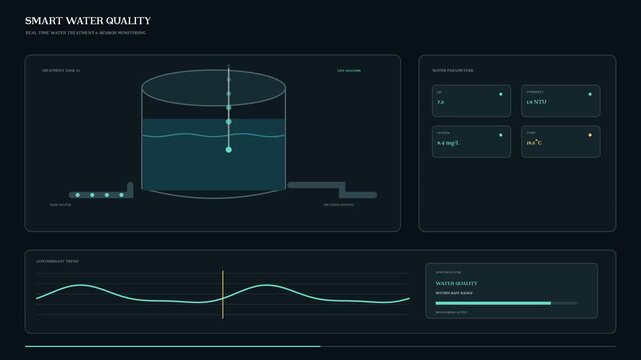Image resolution: width=641 pixels, height=360 pixels.
Task: Select the yellow marker line on trend chart
Action: coord(223,294)
